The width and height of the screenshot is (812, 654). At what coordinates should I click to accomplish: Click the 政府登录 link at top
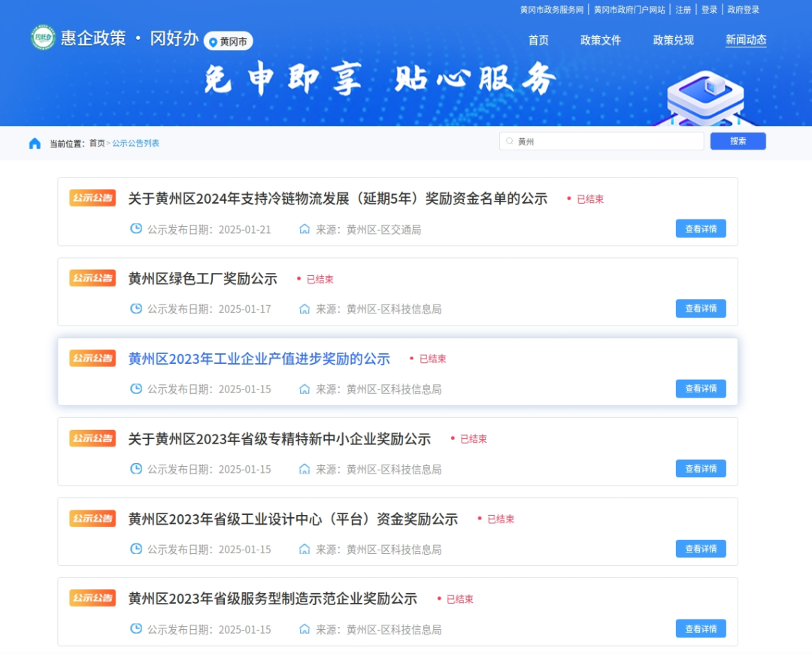[x=743, y=10]
